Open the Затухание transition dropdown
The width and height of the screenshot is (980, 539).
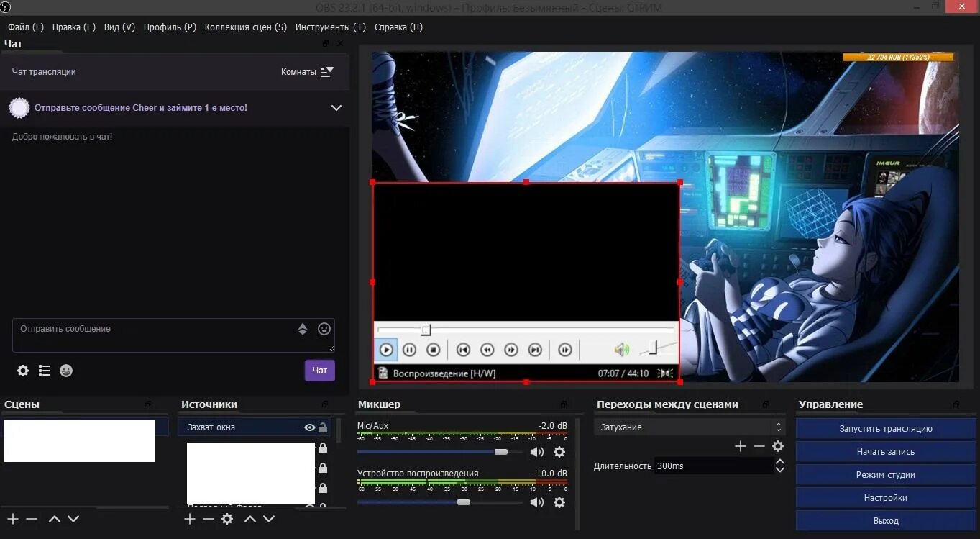coord(689,427)
